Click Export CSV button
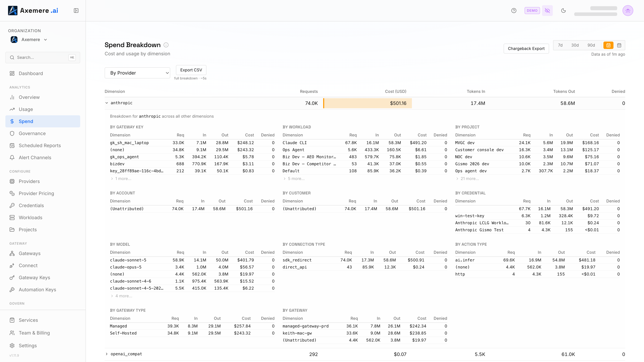The width and height of the screenshot is (644, 362). [x=191, y=70]
